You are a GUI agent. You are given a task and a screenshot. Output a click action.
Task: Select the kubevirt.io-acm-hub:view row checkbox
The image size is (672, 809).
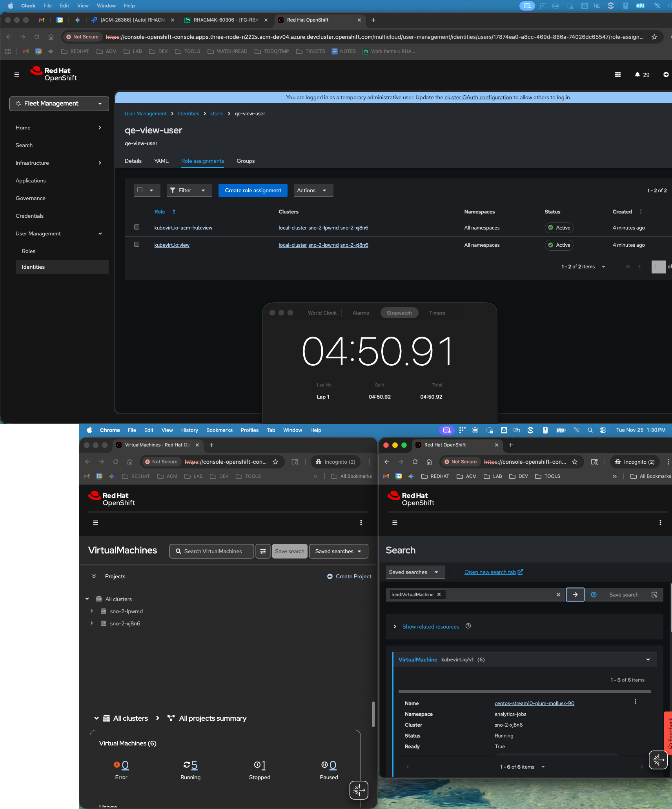[137, 227]
